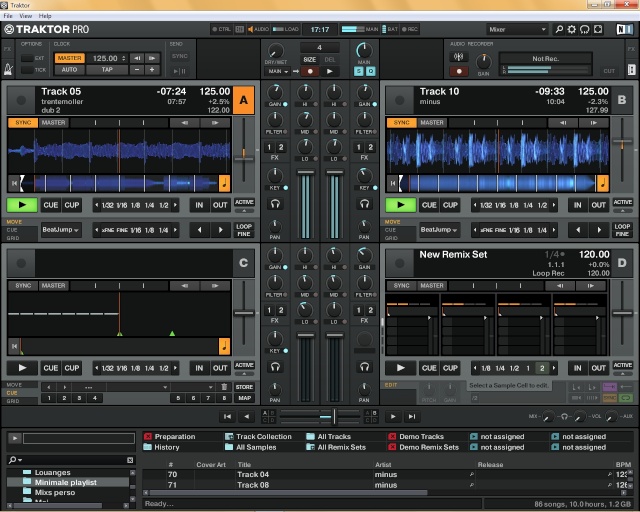Toggle the clock AUTO button
The image size is (640, 512).
click(x=69, y=69)
